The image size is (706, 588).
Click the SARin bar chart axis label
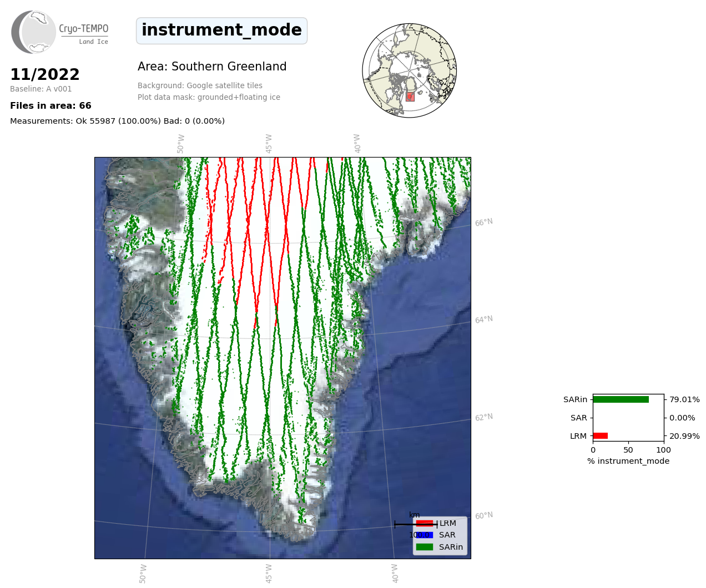575,399
